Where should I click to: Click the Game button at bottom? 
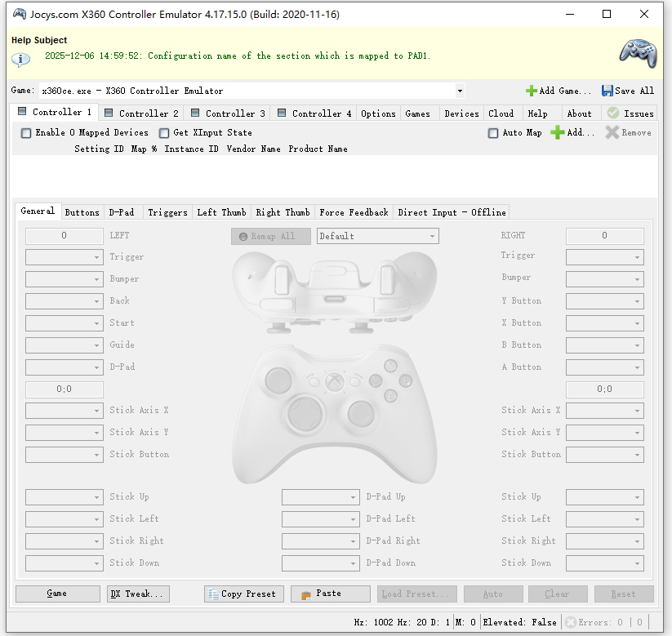[58, 594]
